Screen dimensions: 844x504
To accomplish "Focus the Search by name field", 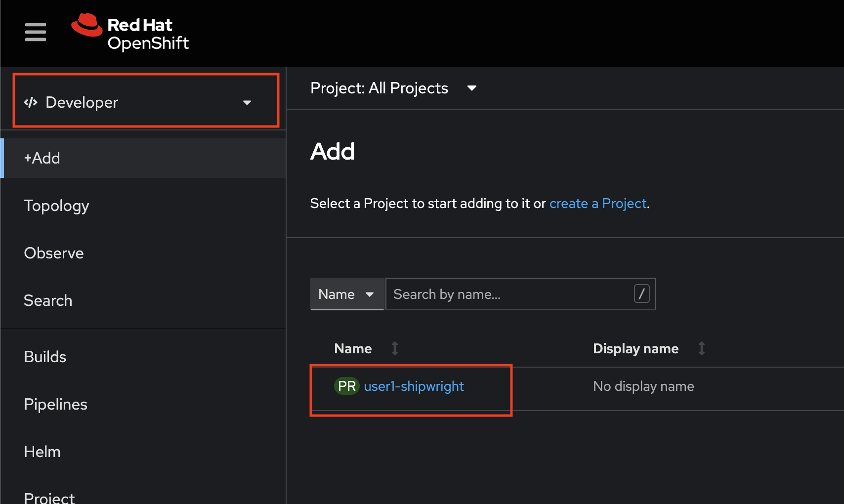I will pyautogui.click(x=520, y=294).
